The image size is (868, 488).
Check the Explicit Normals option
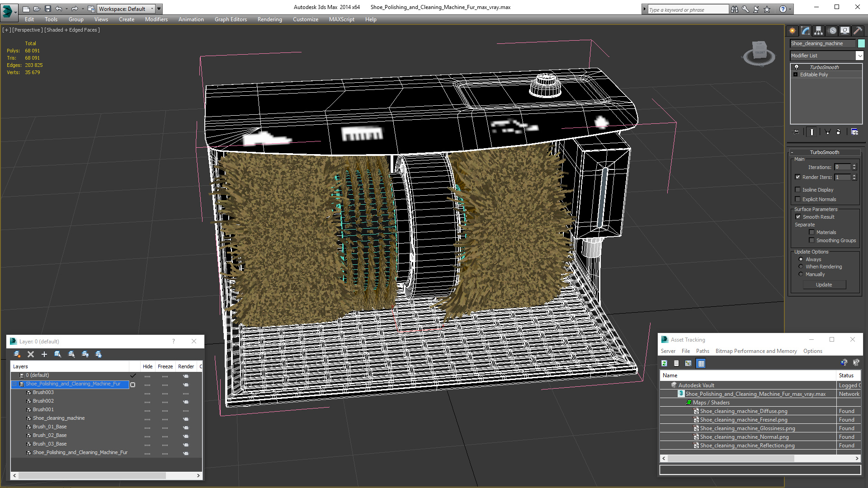tap(798, 199)
